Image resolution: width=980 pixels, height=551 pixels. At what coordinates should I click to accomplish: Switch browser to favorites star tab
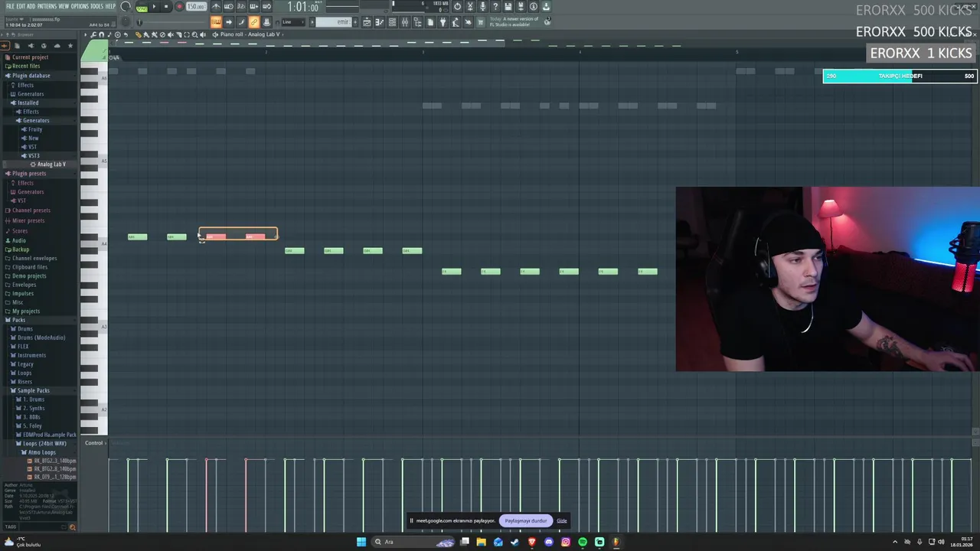tap(70, 46)
